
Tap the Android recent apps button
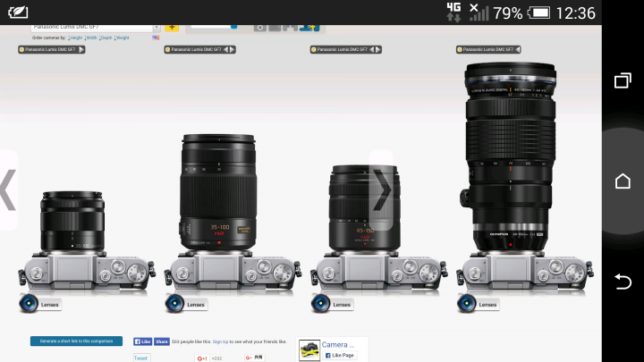[x=623, y=80]
